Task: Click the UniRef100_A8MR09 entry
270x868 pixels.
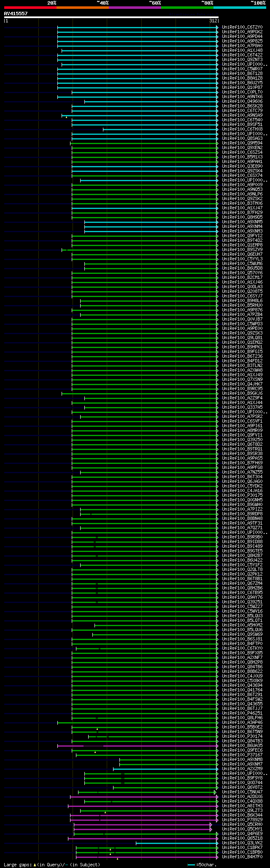Action: (x=242, y=431)
